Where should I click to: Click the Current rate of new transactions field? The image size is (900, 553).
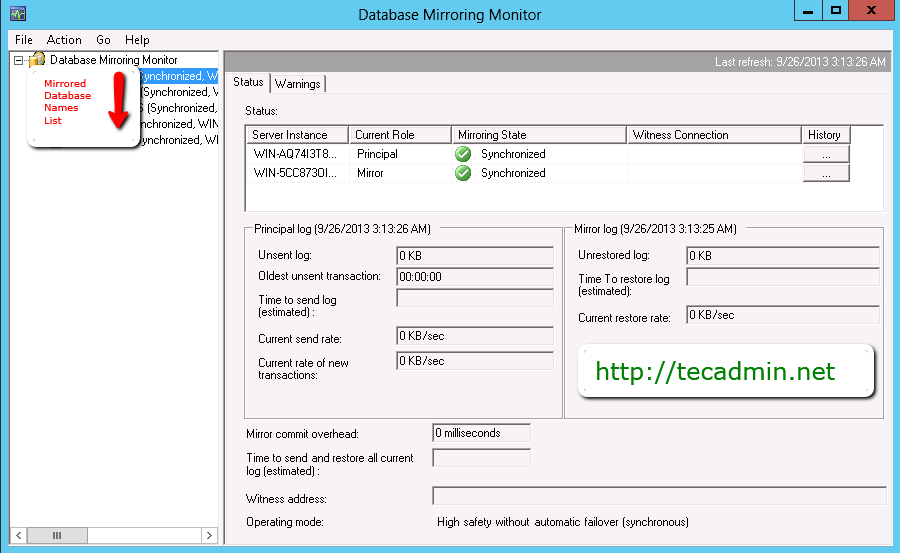coord(475,361)
